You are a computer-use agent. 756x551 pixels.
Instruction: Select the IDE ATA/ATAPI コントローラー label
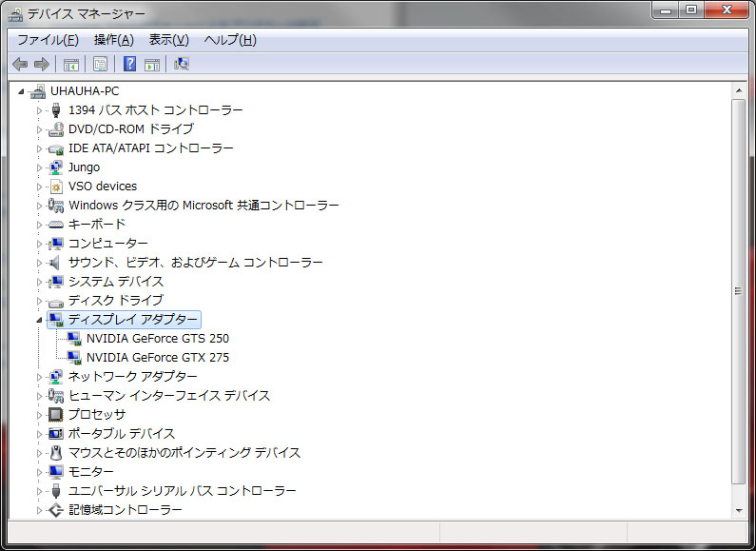(151, 148)
